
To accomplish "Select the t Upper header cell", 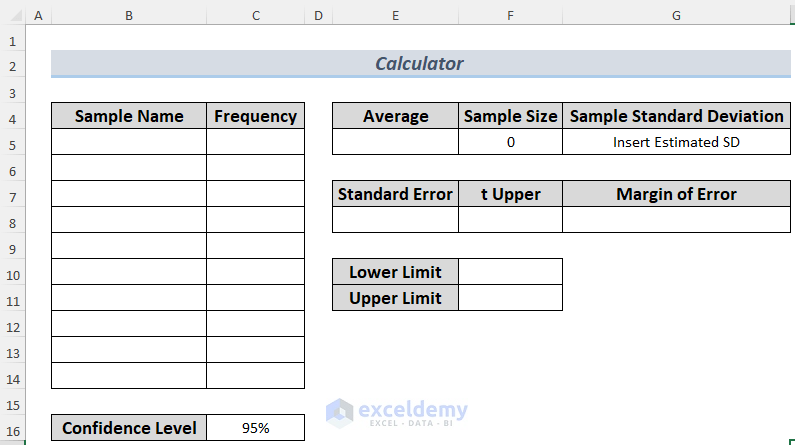I will point(510,194).
